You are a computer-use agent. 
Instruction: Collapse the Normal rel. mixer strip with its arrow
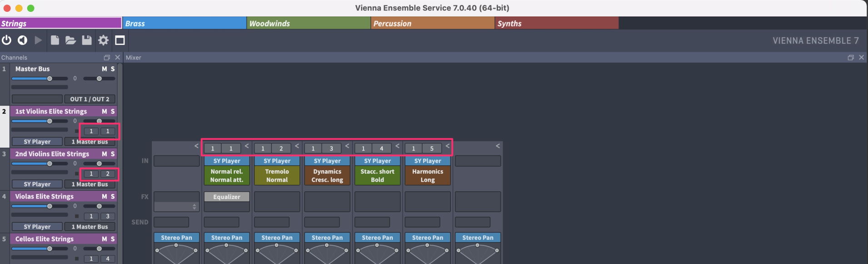[247, 146]
